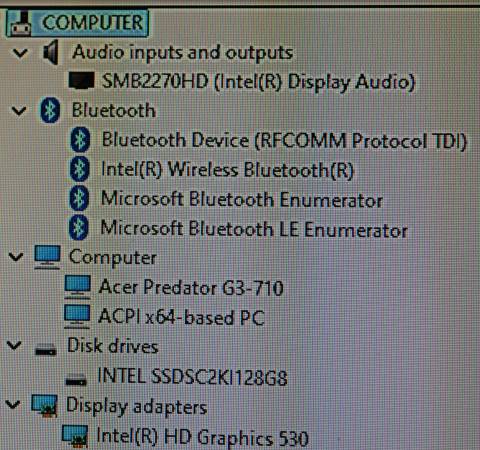
Task: Click the Disk drives category icon
Action: coord(46,350)
